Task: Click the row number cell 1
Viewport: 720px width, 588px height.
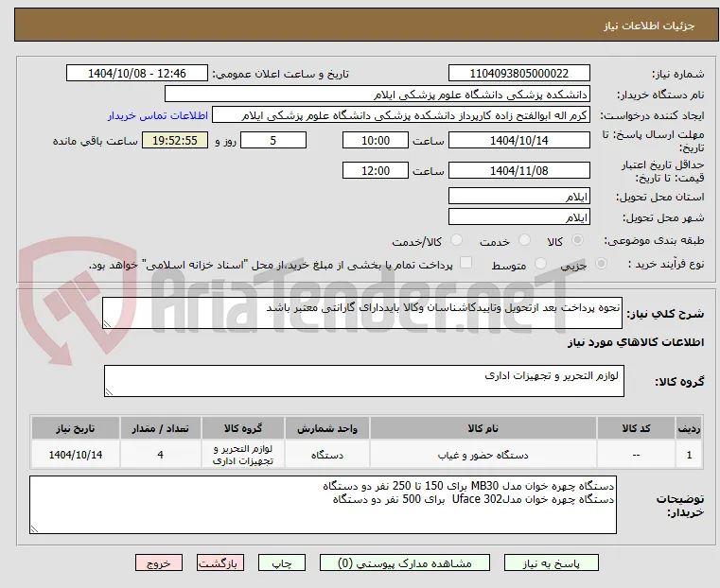Action: 689,455
